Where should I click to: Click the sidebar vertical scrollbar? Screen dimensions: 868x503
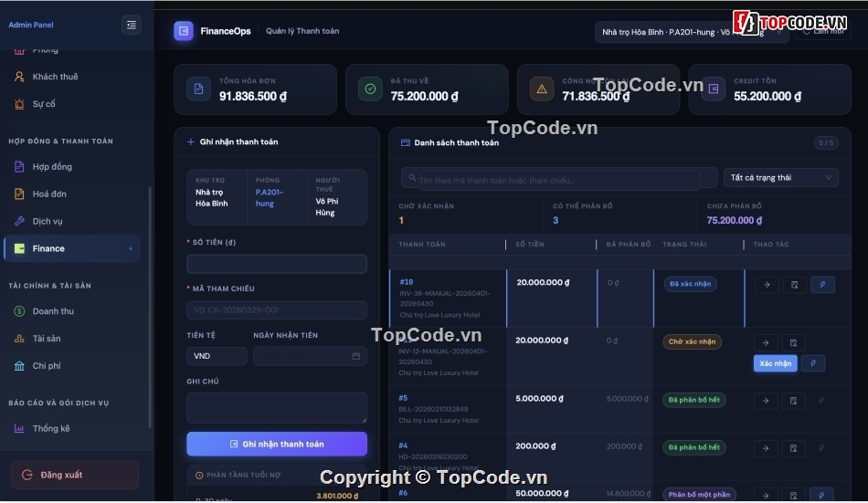(150, 307)
